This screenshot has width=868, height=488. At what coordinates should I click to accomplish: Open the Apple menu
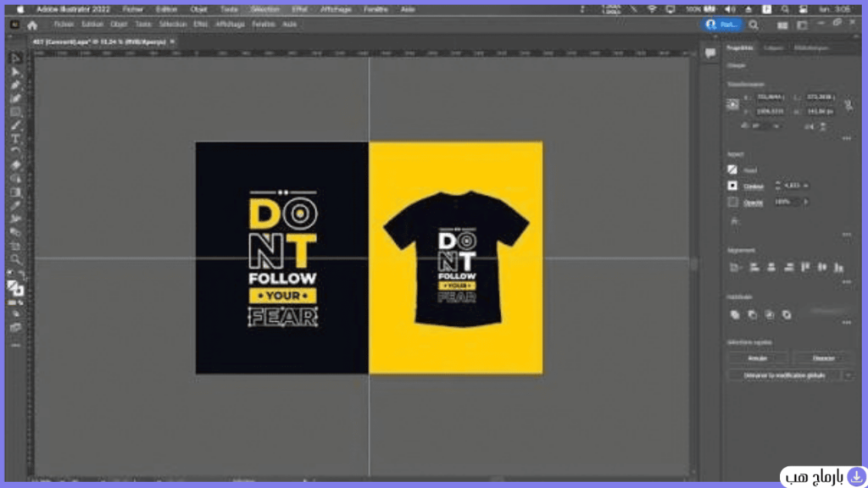(x=20, y=9)
